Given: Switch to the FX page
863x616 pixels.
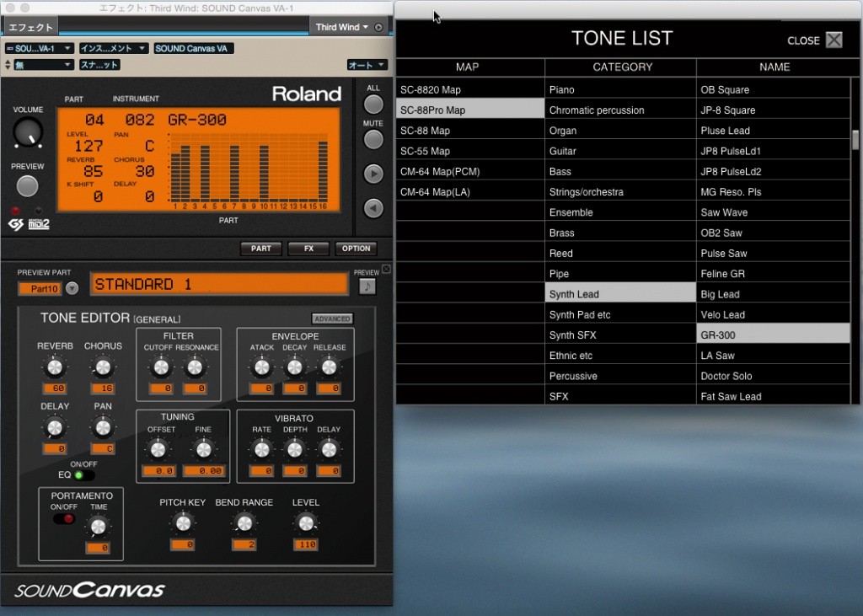Looking at the screenshot, I should pos(308,248).
